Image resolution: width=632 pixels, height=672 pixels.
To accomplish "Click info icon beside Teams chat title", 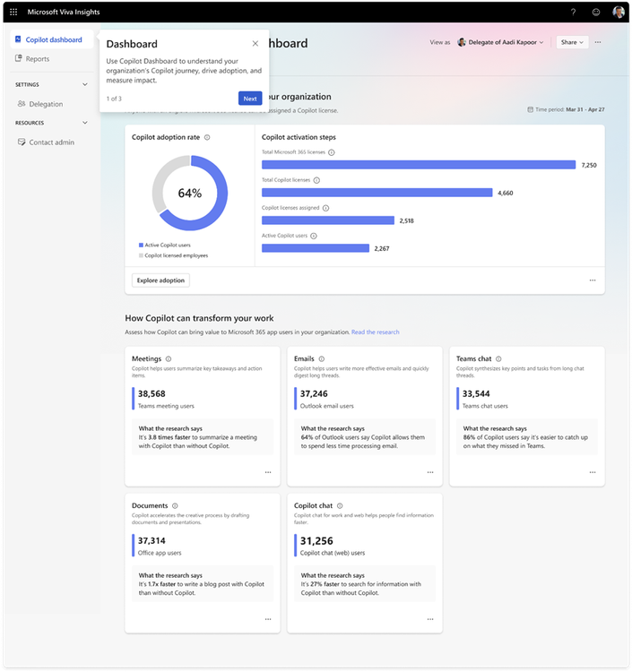I will (498, 359).
